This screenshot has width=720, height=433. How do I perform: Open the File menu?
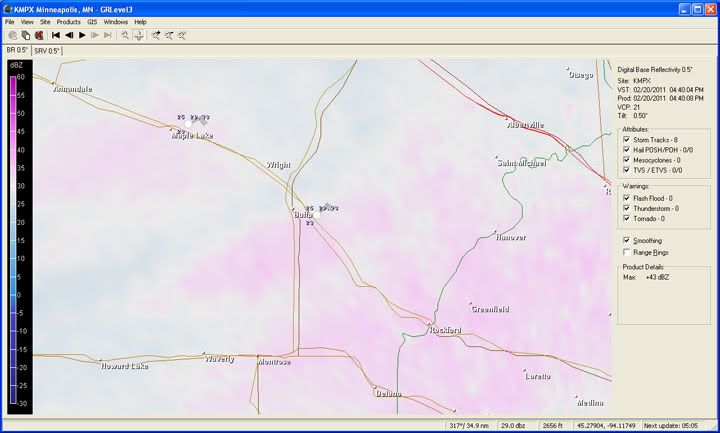point(10,22)
